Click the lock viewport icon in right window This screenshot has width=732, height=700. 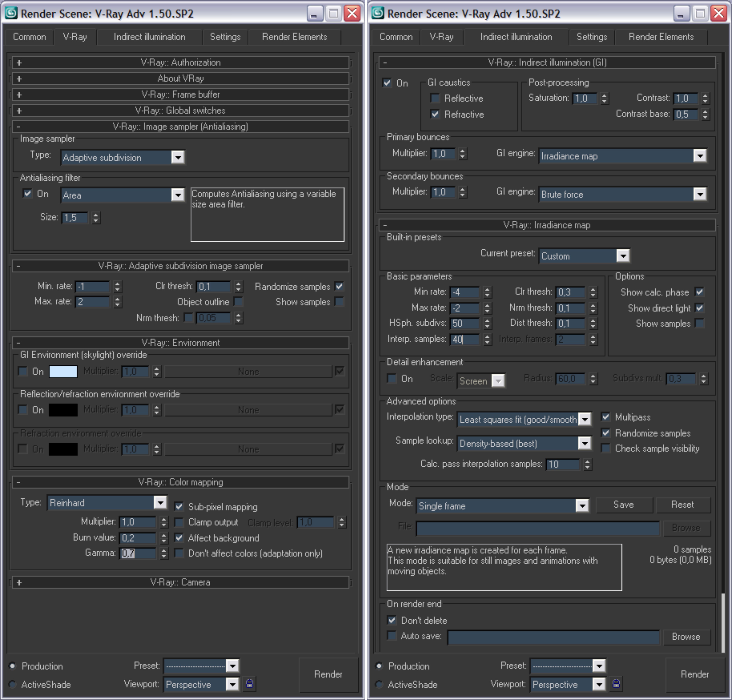pos(616,684)
